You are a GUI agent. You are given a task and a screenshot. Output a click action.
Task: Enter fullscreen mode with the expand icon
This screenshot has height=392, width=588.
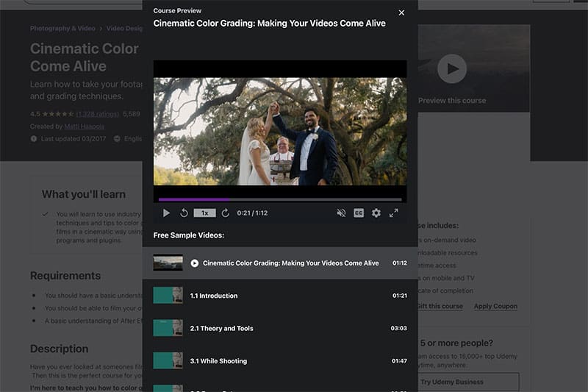[394, 213]
